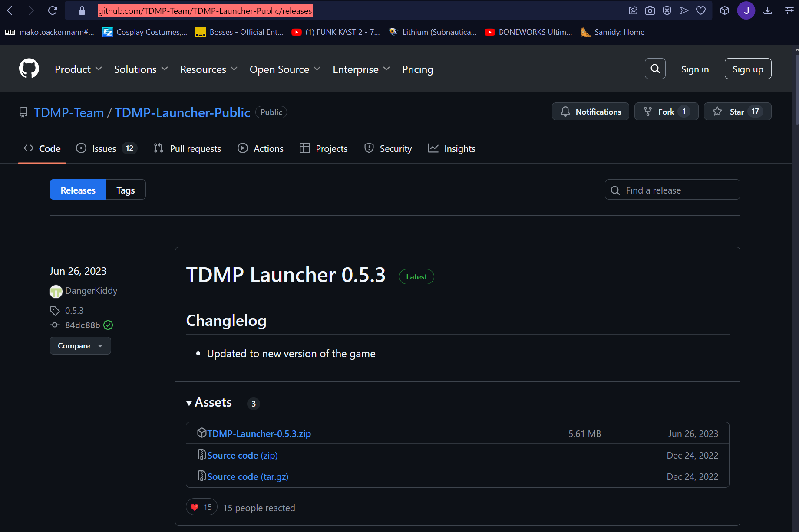Download Source code (tar.gz)
Screen dimensions: 799x532
coord(248,476)
